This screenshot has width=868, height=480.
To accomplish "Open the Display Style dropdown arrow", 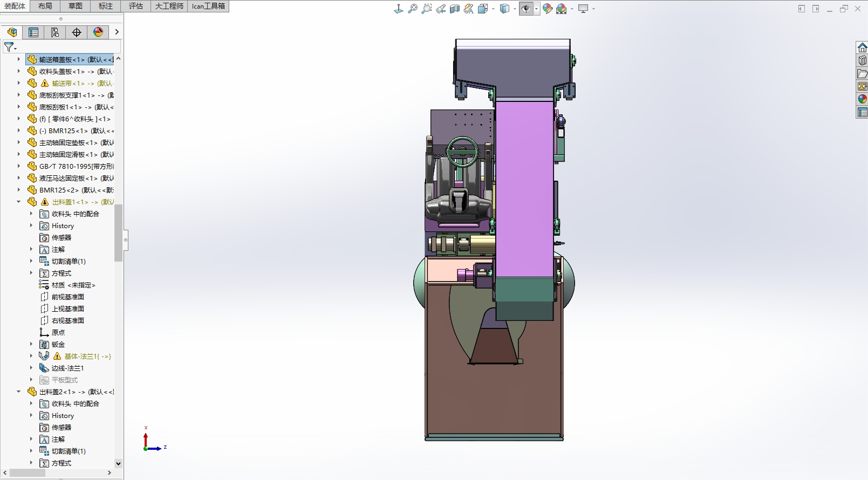I will pyautogui.click(x=515, y=9).
